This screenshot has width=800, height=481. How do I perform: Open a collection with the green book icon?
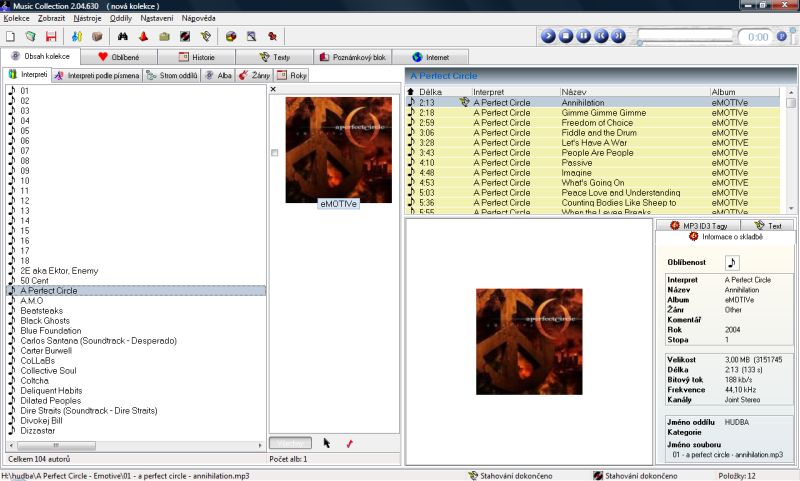(31, 36)
